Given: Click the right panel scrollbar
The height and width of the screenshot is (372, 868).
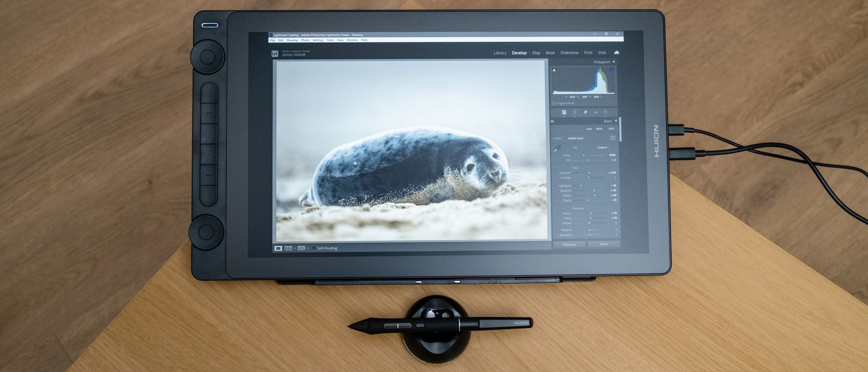Looking at the screenshot, I should pyautogui.click(x=620, y=129).
